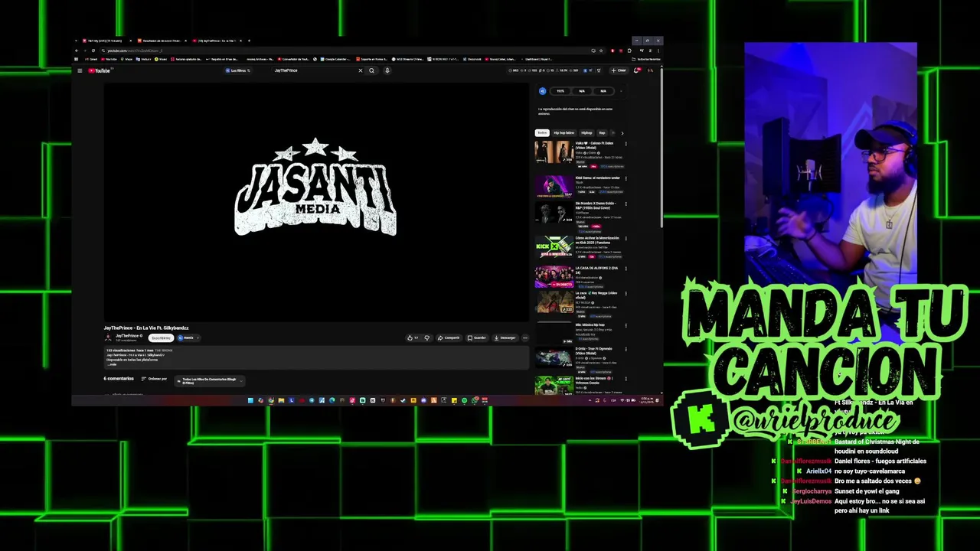
Task: Open 'Cómo Activar la Monetización en Kick' video
Action: [x=554, y=246]
